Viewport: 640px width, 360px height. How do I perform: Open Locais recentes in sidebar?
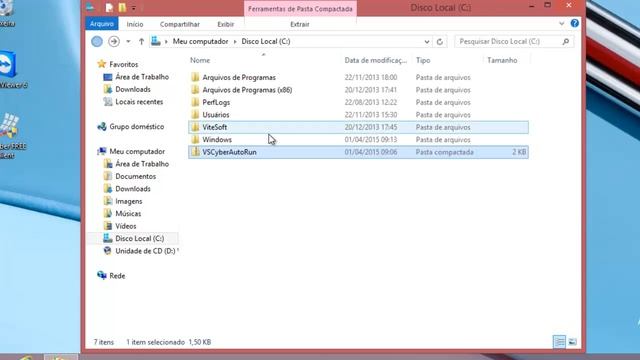pos(139,102)
